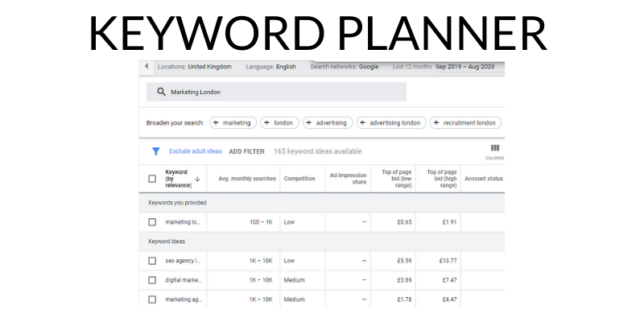The image size is (644, 322).
Task: Tick checkbox for seo agency row
Action: coord(152,261)
